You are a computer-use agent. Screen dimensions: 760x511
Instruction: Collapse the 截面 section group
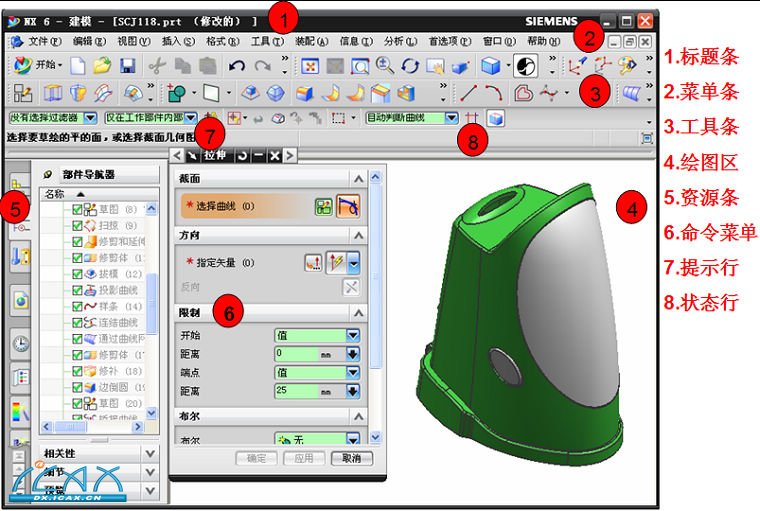(x=358, y=179)
